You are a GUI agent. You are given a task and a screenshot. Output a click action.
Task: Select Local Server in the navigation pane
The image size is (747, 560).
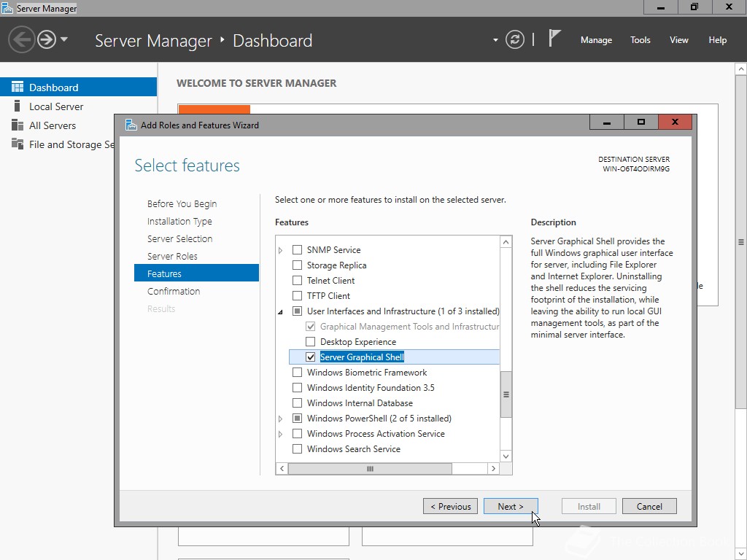[x=56, y=106]
